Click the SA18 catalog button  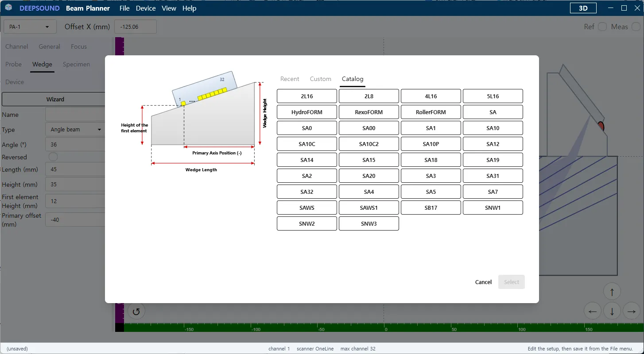431,160
